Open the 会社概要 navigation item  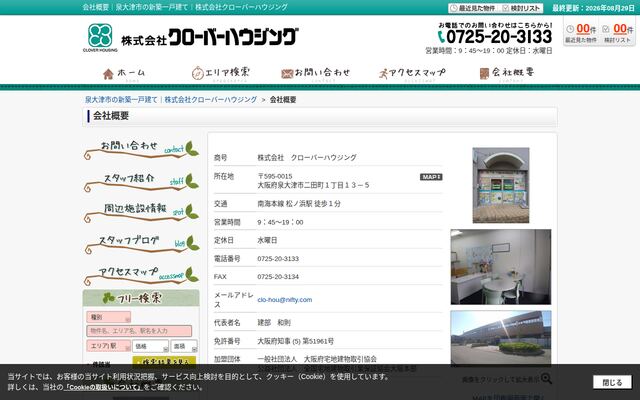pos(507,73)
